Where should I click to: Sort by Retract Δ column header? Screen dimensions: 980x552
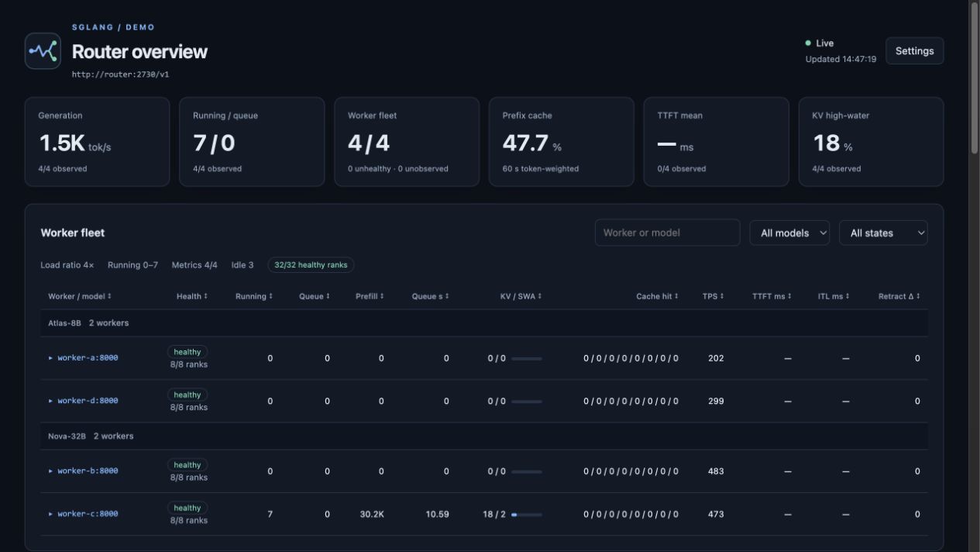[899, 296]
